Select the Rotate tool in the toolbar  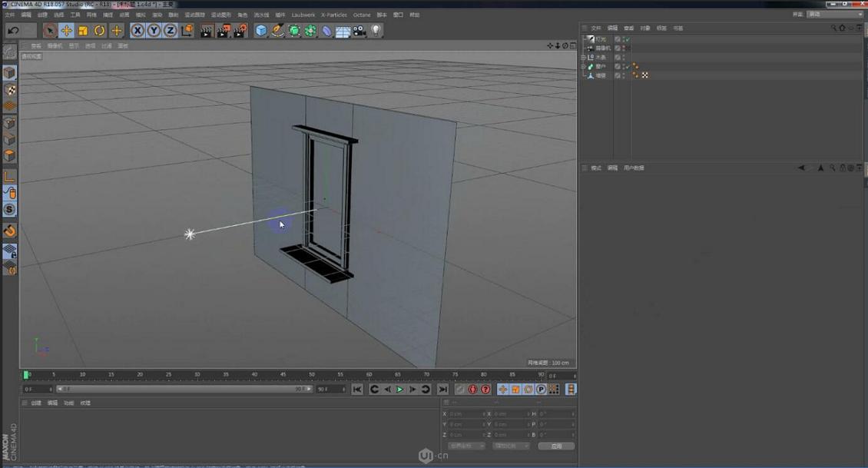(98, 31)
